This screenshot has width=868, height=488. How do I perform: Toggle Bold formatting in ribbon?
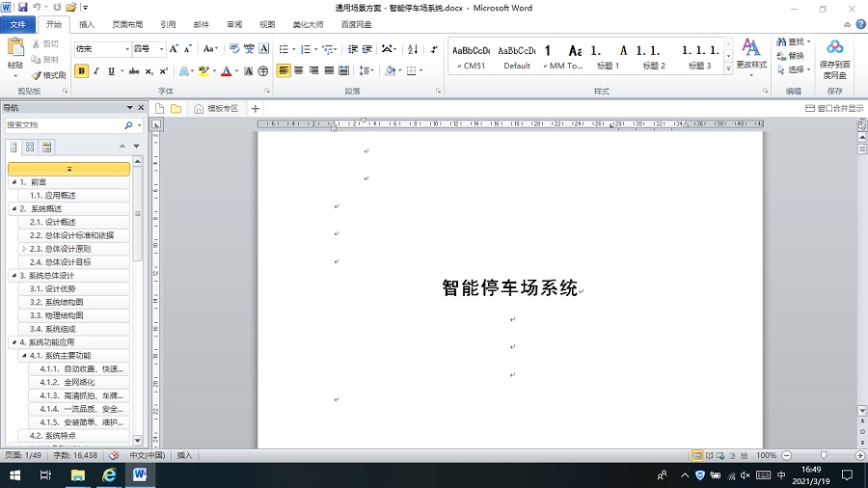[x=81, y=70]
